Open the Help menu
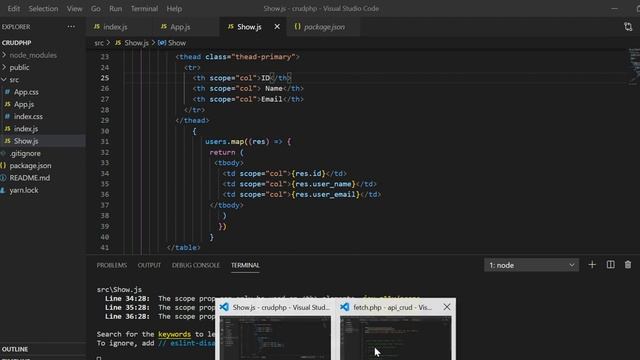Image resolution: width=640 pixels, height=360 pixels. 174,9
